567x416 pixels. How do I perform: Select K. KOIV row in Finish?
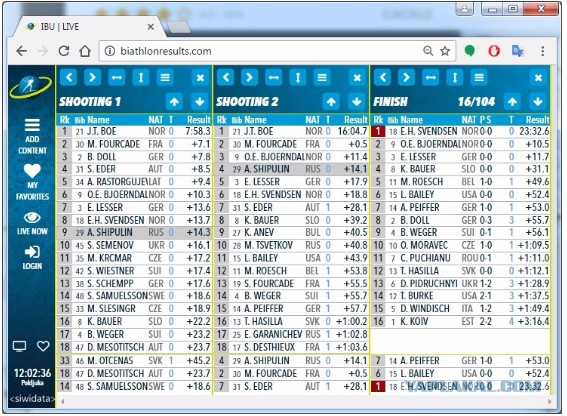click(461, 322)
